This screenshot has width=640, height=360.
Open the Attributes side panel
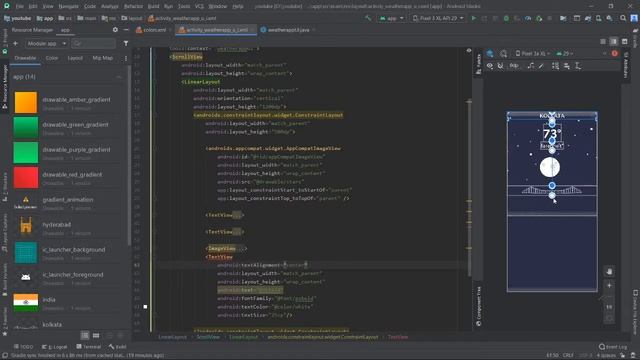coord(625,64)
